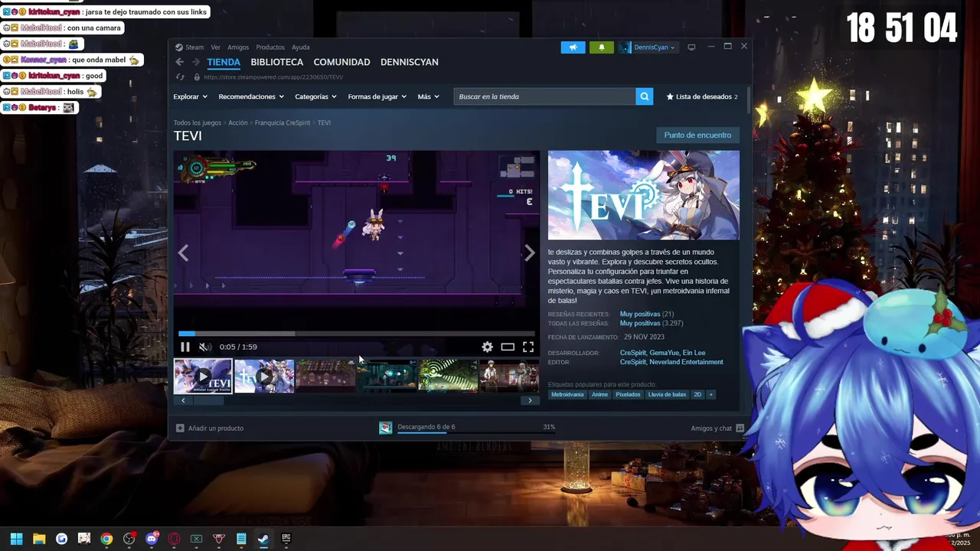The image size is (980, 551).
Task: Switch to the BIBLIOTECA tab
Action: coord(277,62)
